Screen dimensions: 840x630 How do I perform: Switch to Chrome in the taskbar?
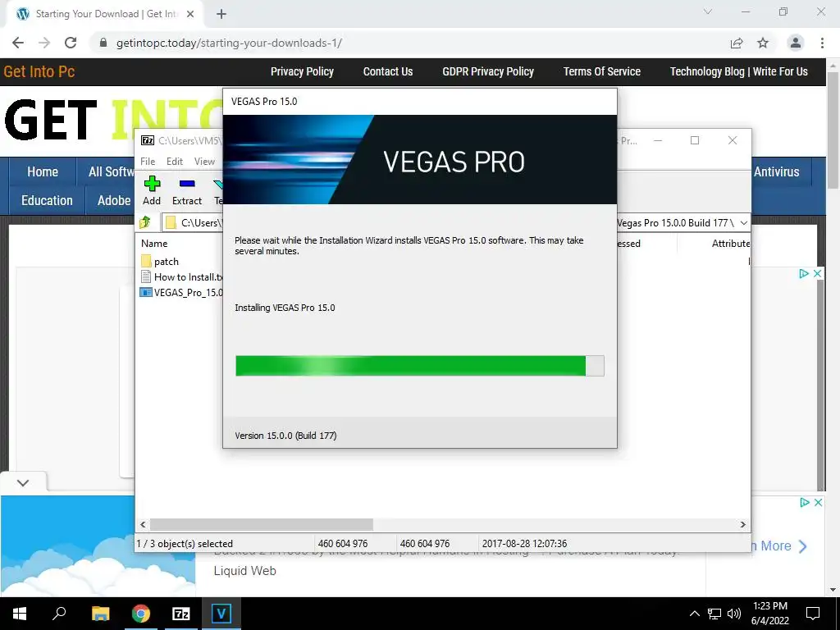[141, 614]
